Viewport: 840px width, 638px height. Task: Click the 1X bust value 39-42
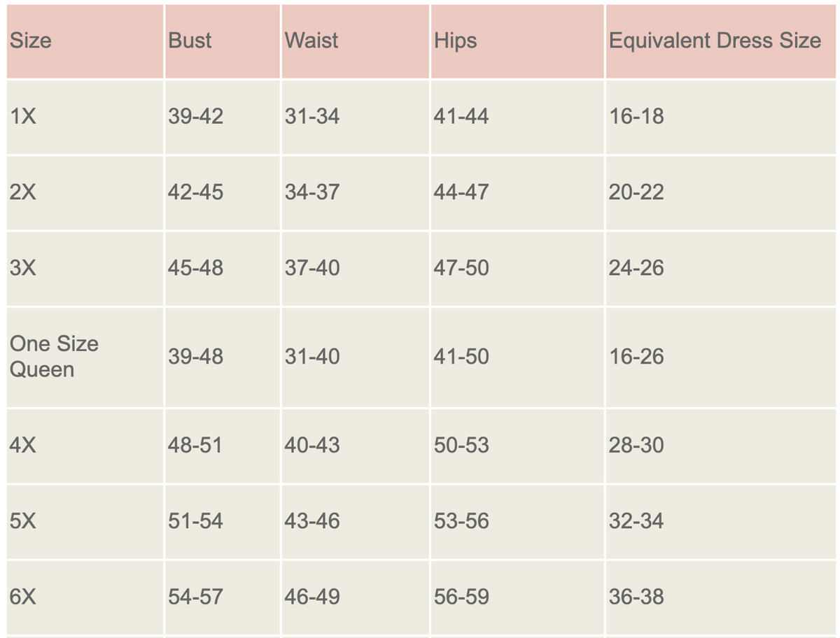[195, 116]
